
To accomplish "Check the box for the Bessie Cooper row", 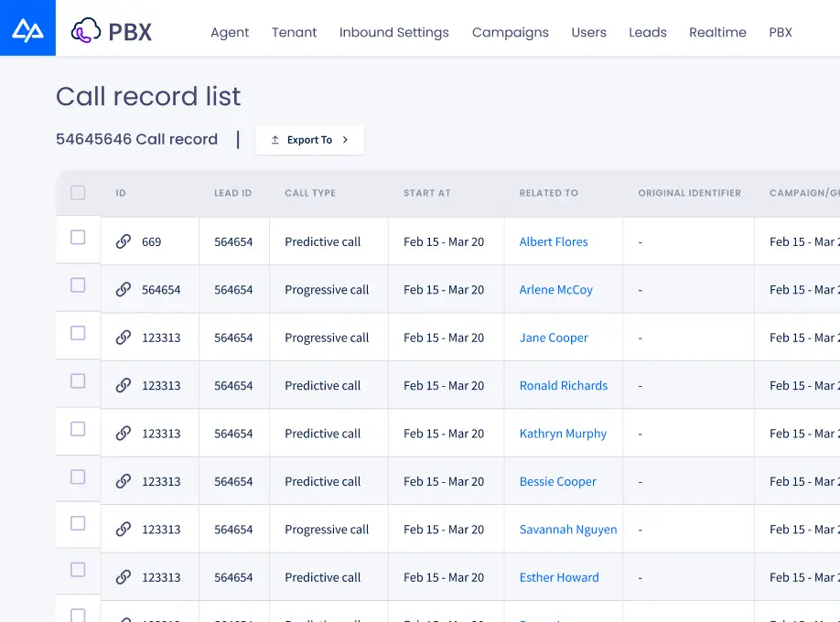I will click(x=78, y=477).
